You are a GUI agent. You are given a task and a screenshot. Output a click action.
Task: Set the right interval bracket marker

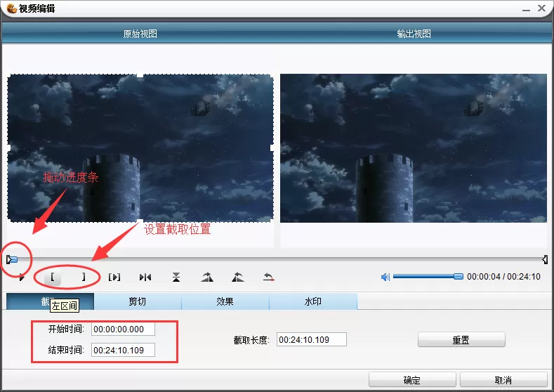tap(84, 277)
